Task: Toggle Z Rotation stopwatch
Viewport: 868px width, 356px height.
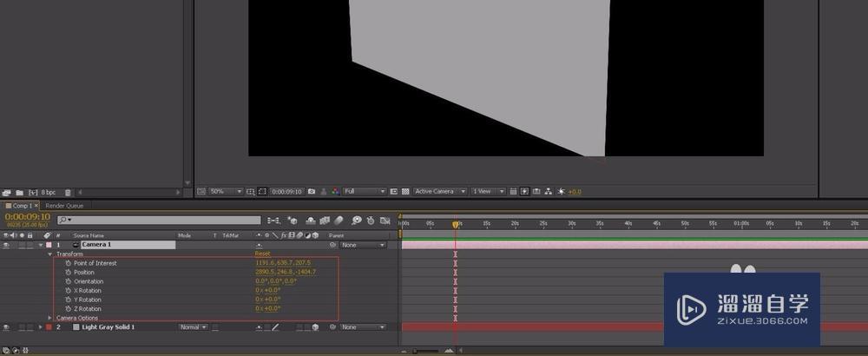Action: click(68, 309)
